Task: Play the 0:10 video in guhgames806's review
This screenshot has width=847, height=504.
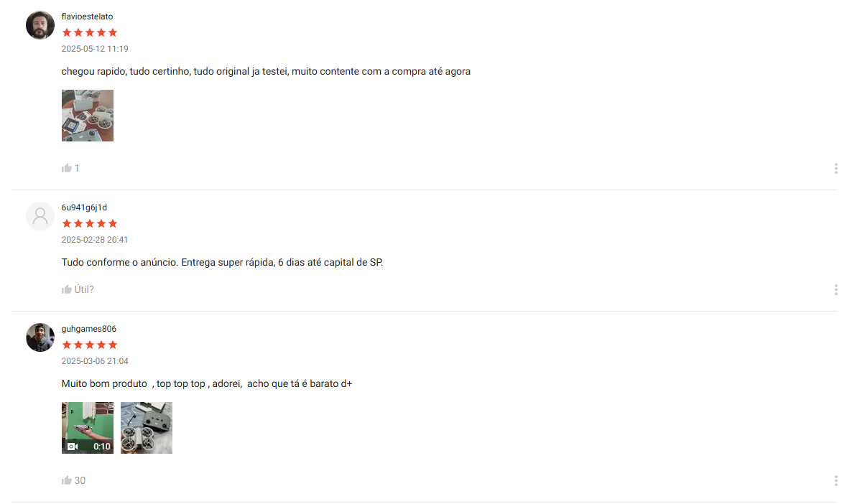Action: pos(88,428)
